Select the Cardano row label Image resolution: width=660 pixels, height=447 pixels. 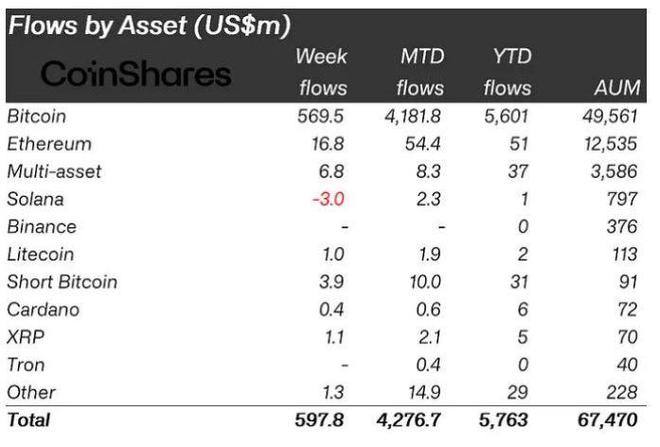[42, 309]
